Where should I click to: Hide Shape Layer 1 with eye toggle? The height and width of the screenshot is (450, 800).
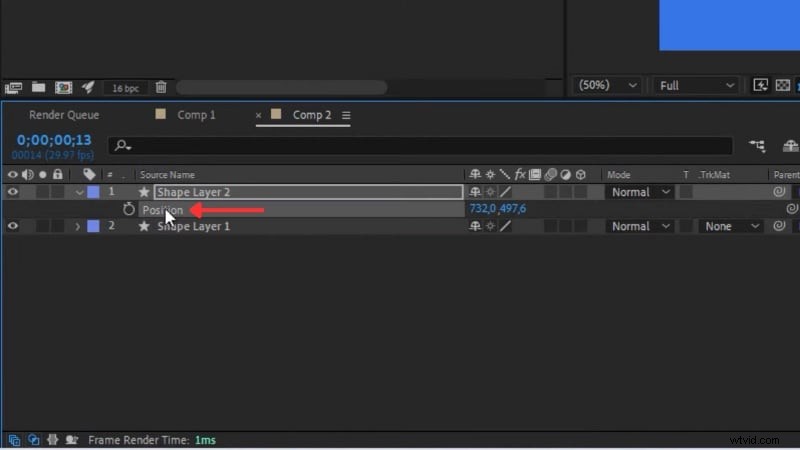point(12,226)
